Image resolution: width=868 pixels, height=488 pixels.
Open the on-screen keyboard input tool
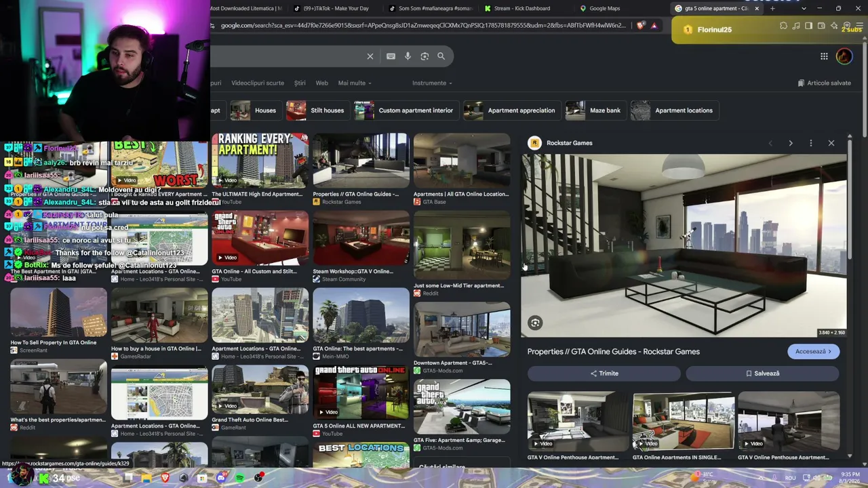tap(391, 56)
